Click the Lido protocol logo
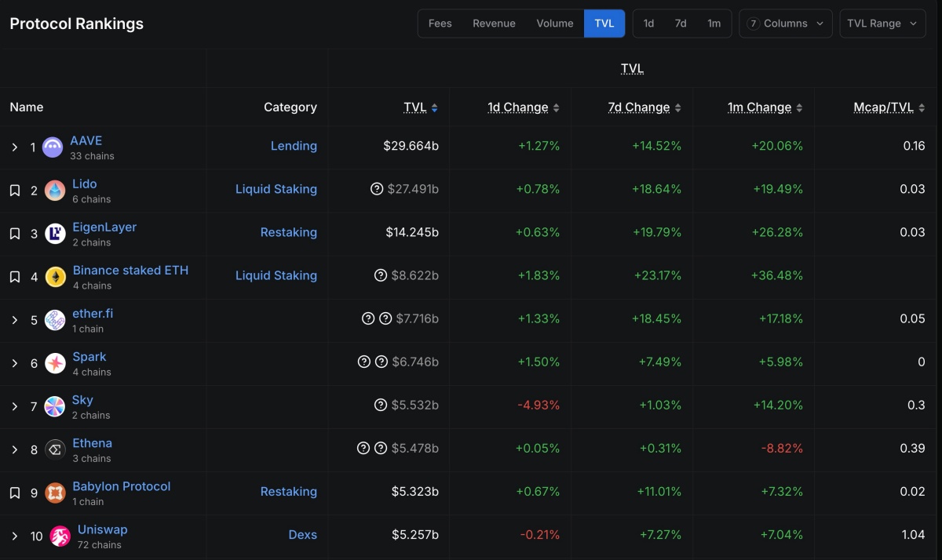This screenshot has height=560, width=942. [x=55, y=190]
